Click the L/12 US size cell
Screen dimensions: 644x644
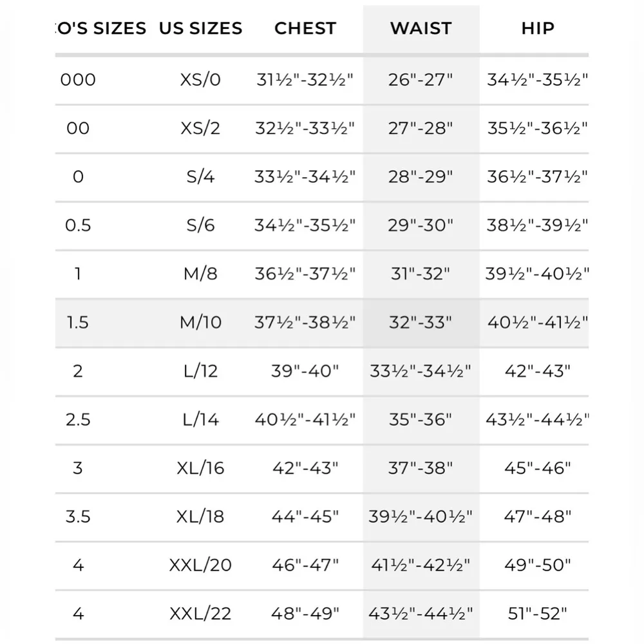201,371
